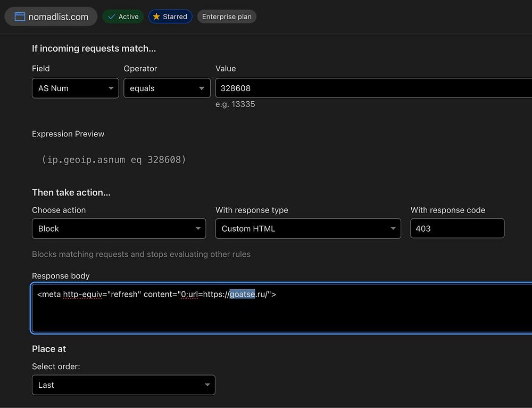This screenshot has width=532, height=408.
Task: Open the Choose action dropdown showing Block
Action: tap(119, 229)
